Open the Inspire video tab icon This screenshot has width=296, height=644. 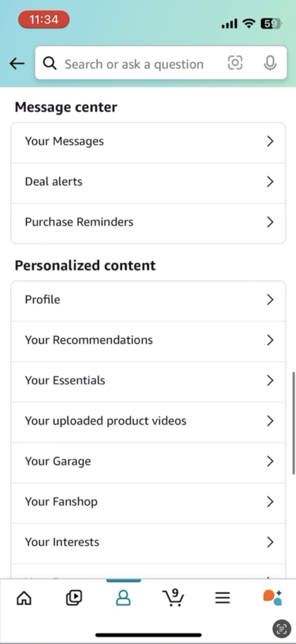coord(74,597)
